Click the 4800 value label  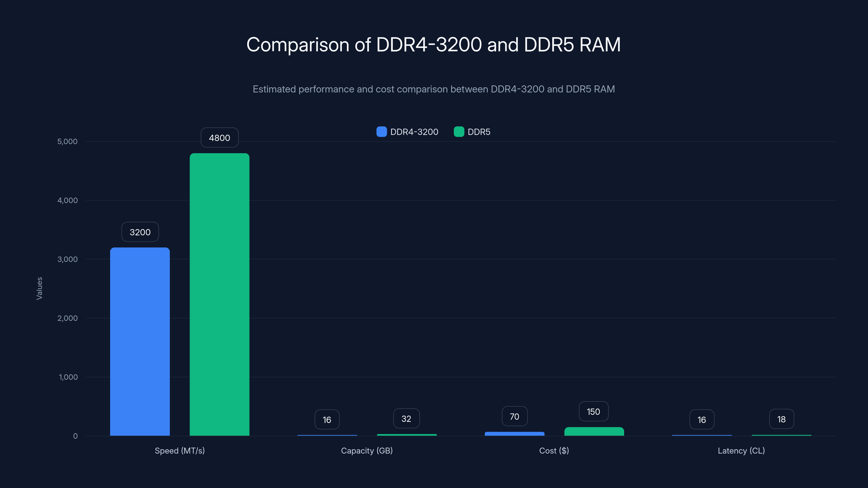(220, 138)
